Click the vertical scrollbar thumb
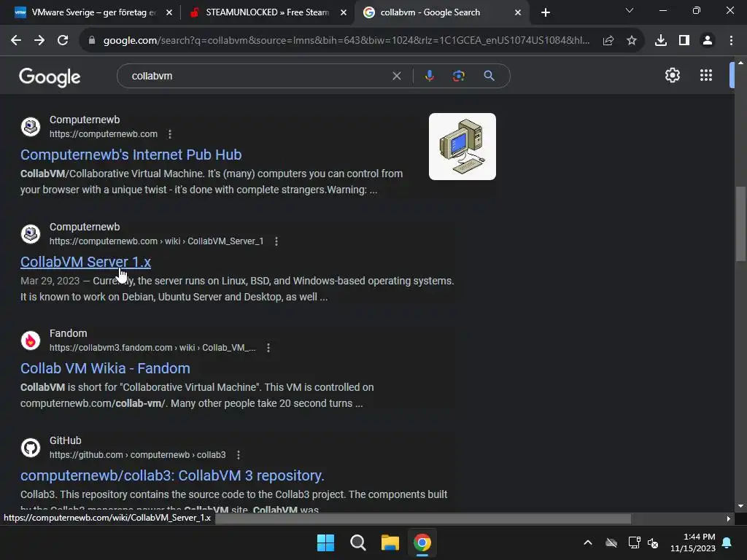The width and height of the screenshot is (747, 560). click(x=740, y=224)
